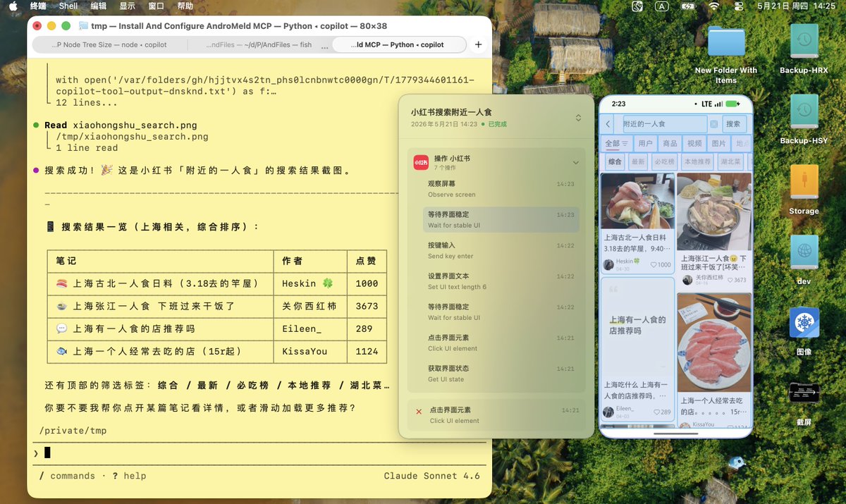Open the 全部 filter dropdown on the phone

[616, 143]
